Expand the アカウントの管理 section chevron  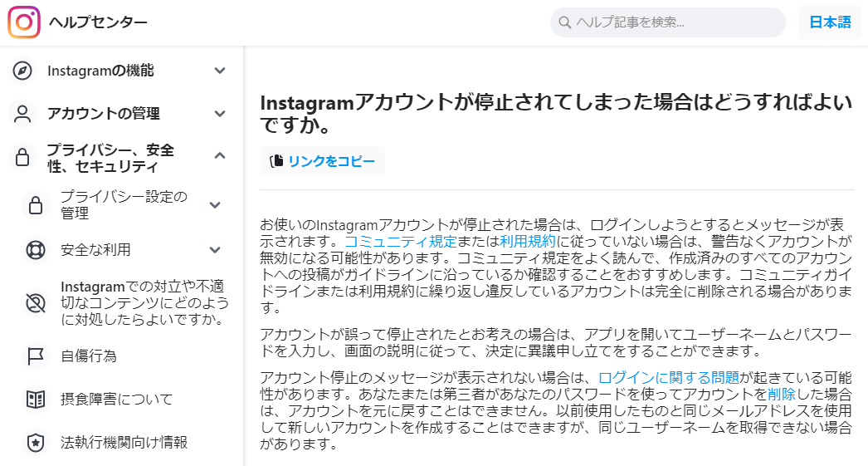coord(220,114)
